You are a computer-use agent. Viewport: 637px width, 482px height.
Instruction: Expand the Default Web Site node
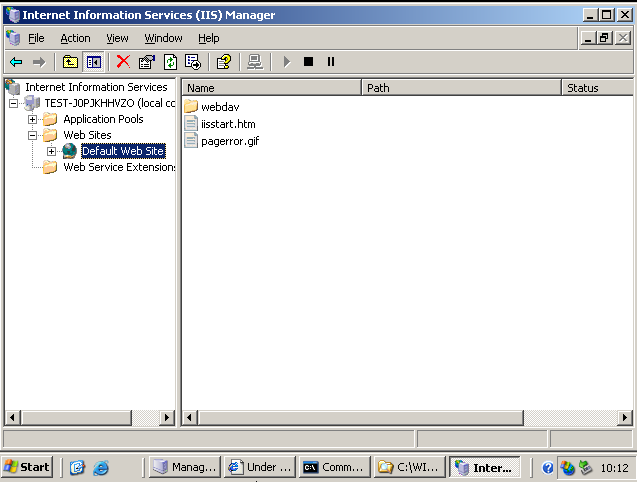(51, 152)
